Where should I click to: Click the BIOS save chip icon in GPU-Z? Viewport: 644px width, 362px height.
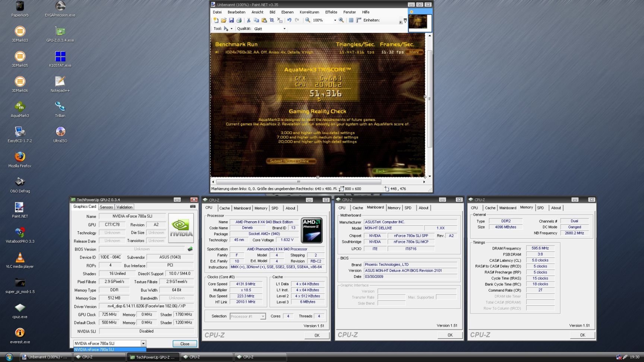190,249
